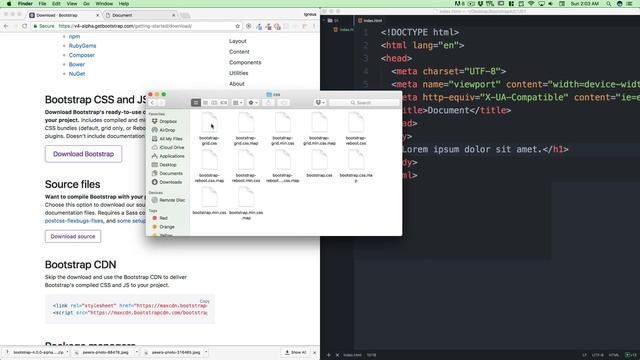
Task: Select bootstrap.css file icon
Action: [319, 160]
